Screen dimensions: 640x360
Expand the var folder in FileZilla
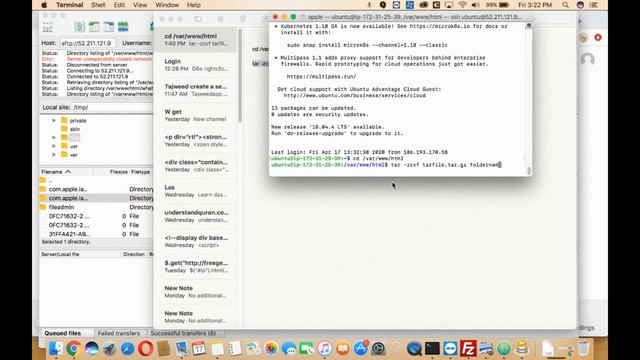[54, 155]
